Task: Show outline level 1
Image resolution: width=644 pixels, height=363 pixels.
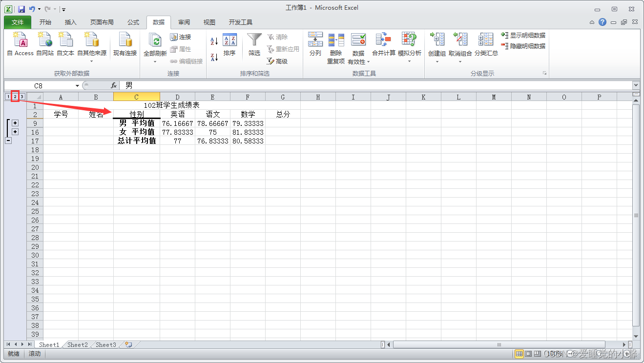Action: [8, 97]
